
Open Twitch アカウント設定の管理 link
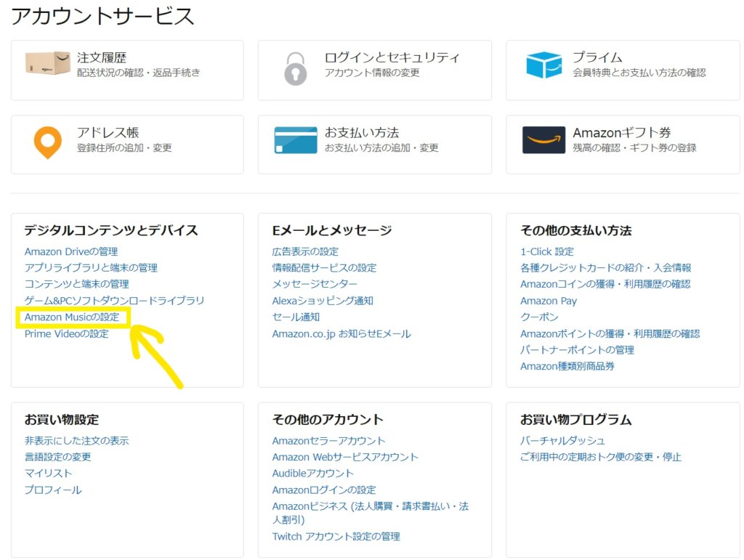tap(336, 537)
